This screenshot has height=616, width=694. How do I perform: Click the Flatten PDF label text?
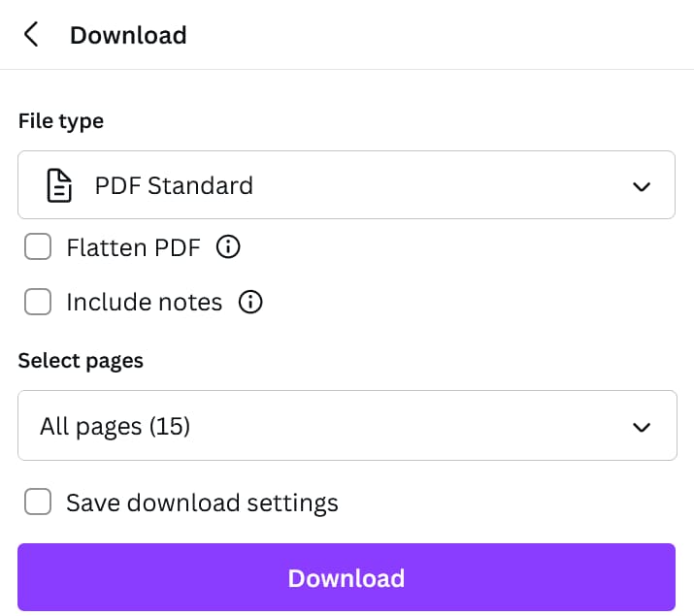click(x=133, y=247)
